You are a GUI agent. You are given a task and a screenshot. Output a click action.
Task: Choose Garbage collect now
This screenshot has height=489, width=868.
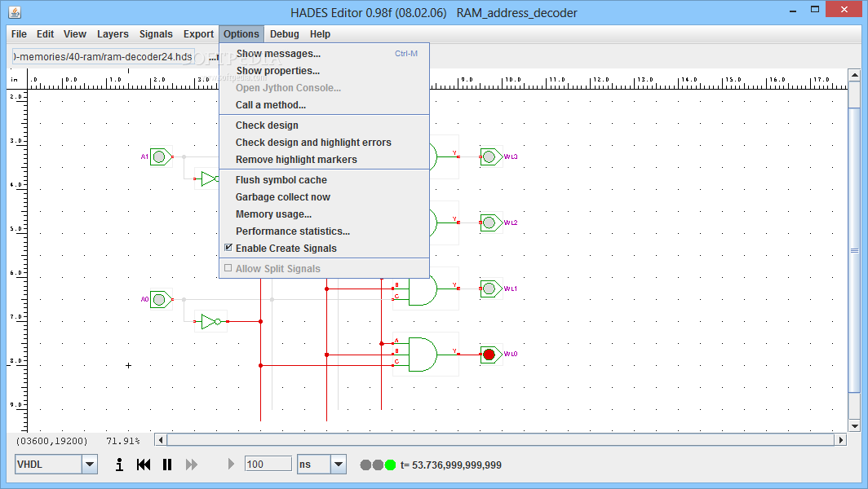click(x=325, y=197)
